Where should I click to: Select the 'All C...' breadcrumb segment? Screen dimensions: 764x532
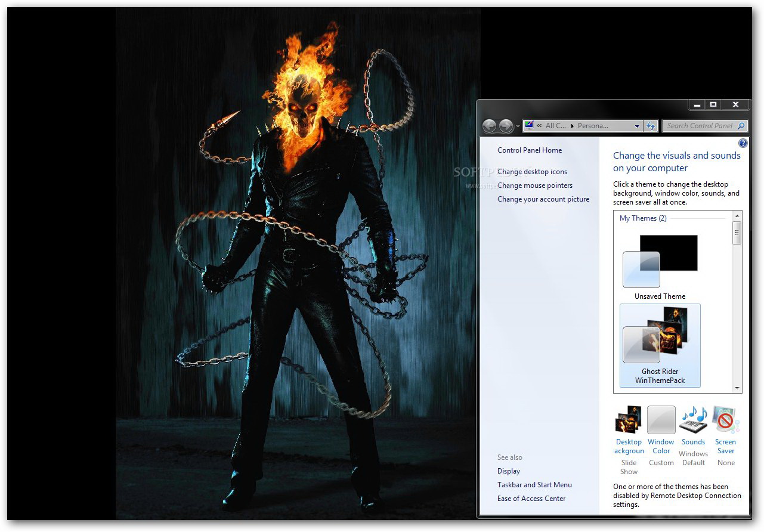tap(555, 126)
